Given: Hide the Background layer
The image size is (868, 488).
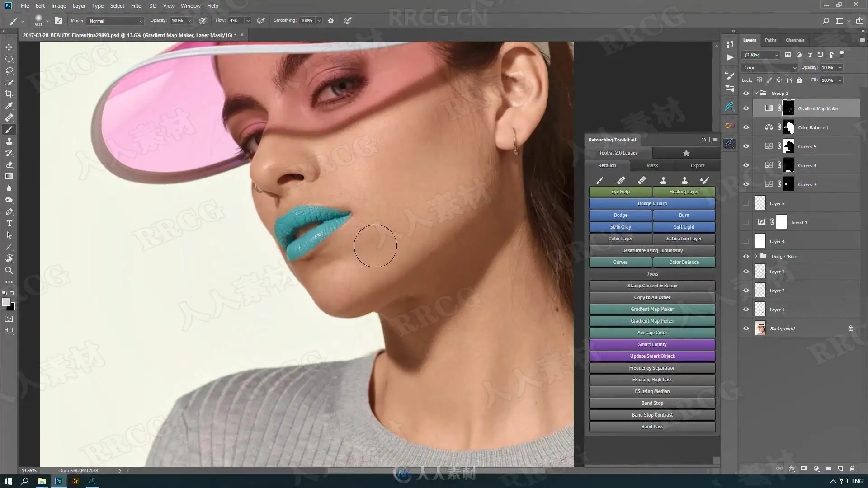Looking at the screenshot, I should [x=746, y=328].
